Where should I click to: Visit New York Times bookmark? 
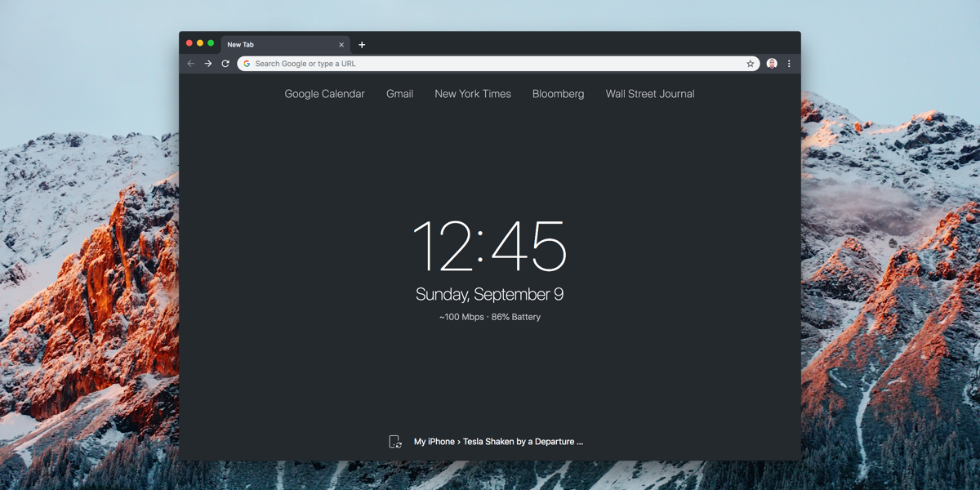point(472,93)
